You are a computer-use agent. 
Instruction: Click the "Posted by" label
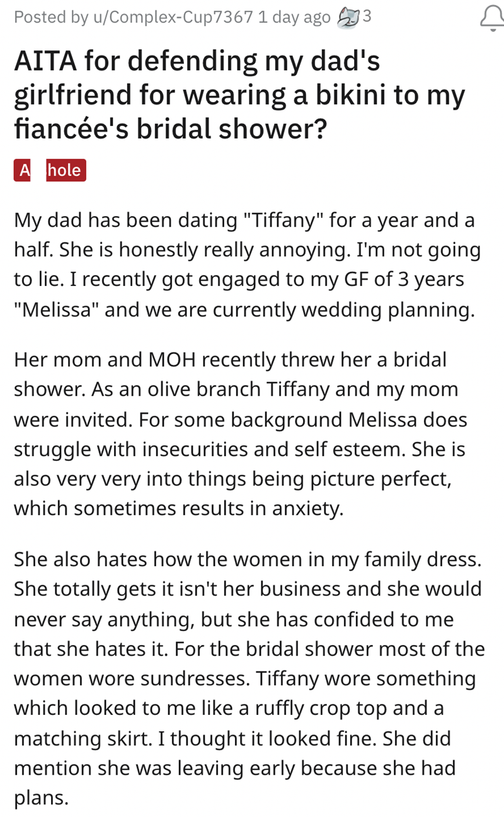pyautogui.click(x=48, y=17)
